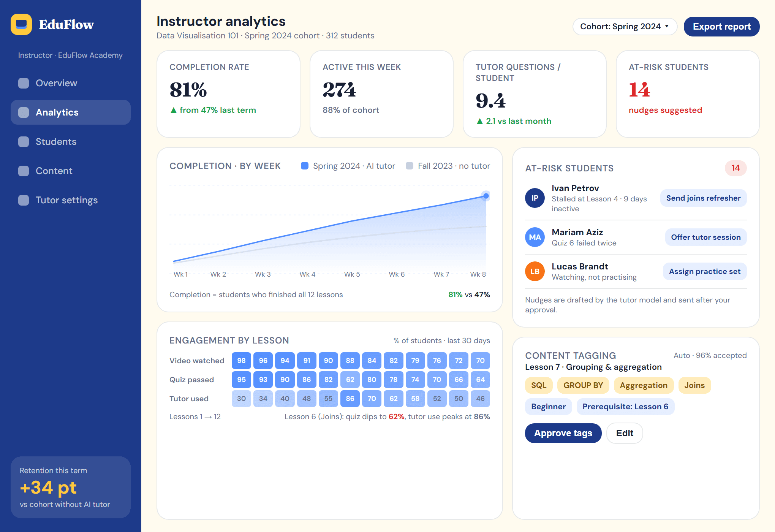Click the Completion rate 81% card
The height and width of the screenshot is (532, 775).
[228, 94]
